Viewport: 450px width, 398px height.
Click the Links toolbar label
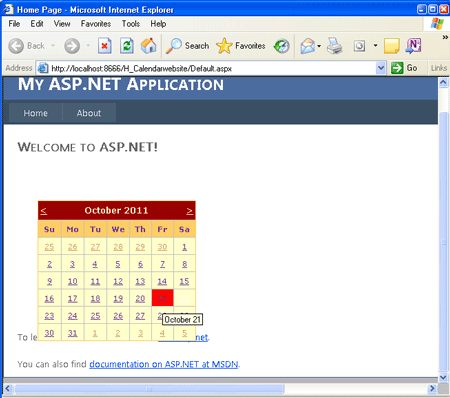click(439, 68)
